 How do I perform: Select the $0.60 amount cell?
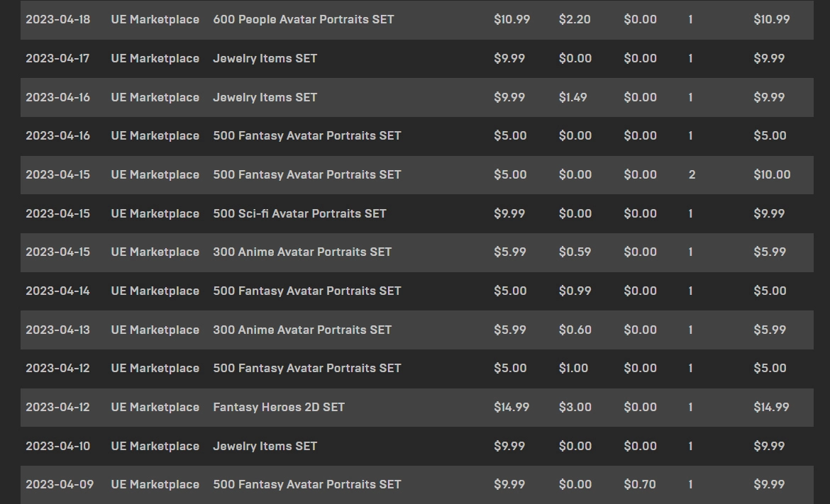(575, 330)
